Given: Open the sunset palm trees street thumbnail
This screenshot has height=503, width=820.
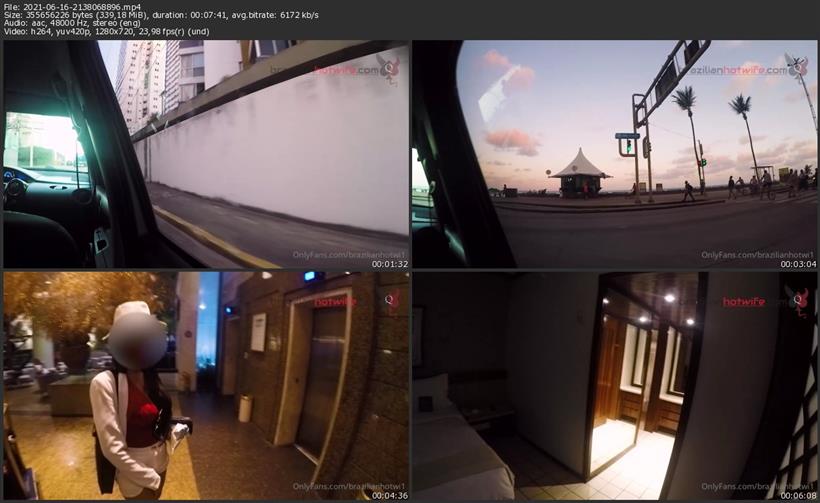Looking at the screenshot, I should point(614,154).
